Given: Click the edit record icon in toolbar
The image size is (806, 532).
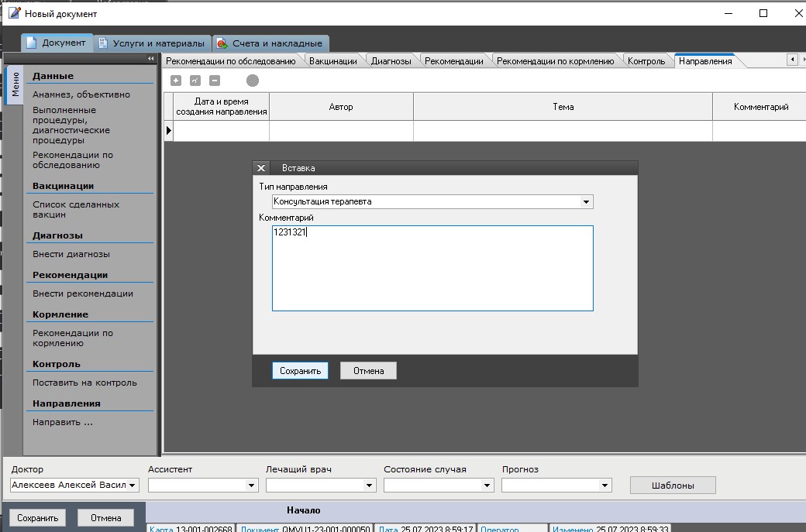Looking at the screenshot, I should click(x=195, y=81).
